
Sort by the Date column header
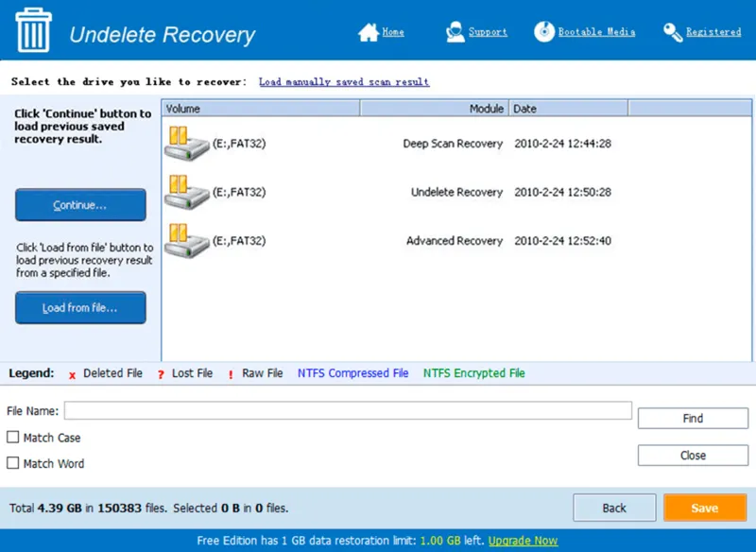pyautogui.click(x=567, y=109)
